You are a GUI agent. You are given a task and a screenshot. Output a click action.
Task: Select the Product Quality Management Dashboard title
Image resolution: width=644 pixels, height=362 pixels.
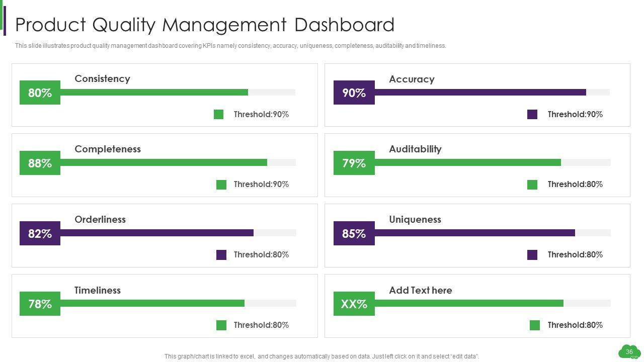click(205, 25)
